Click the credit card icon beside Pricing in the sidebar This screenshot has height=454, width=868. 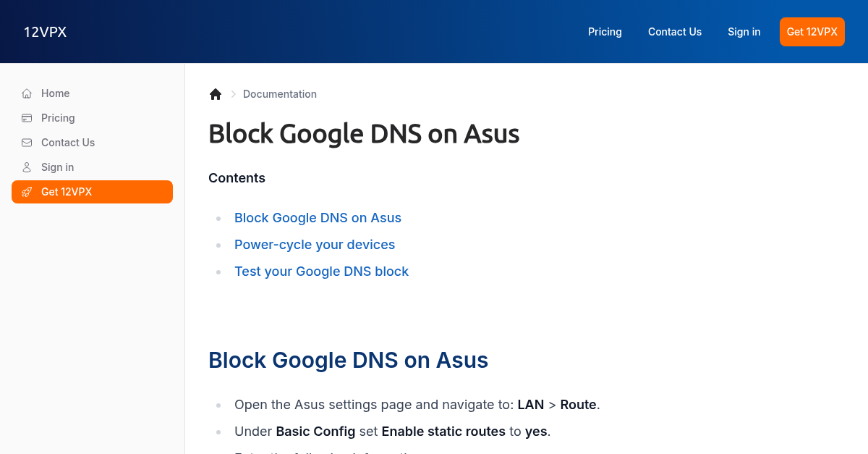click(x=27, y=118)
